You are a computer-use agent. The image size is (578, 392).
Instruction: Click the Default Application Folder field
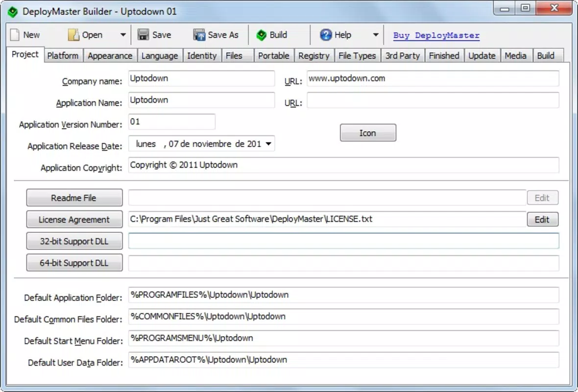coord(343,295)
